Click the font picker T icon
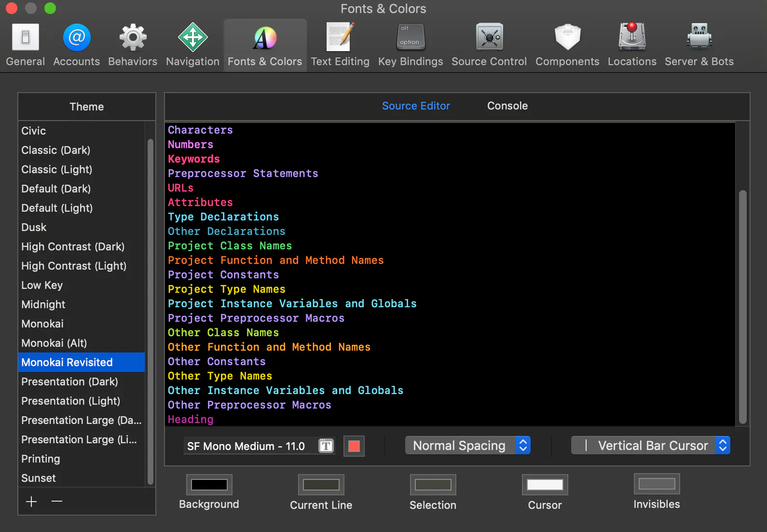Screen dimensions: 767x532 pos(326,446)
